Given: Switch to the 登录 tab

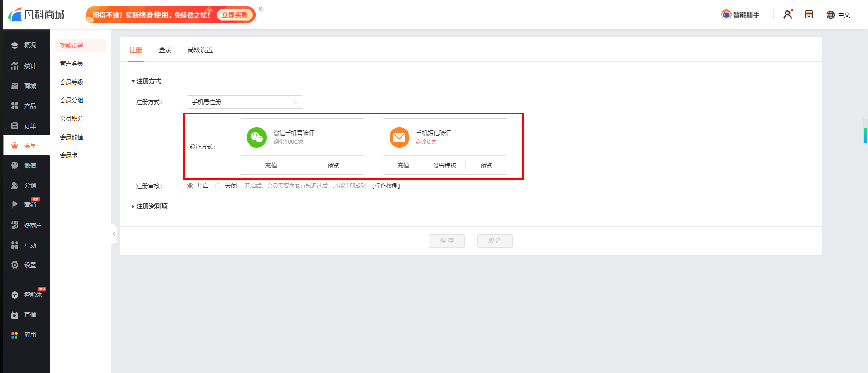Looking at the screenshot, I should (165, 50).
